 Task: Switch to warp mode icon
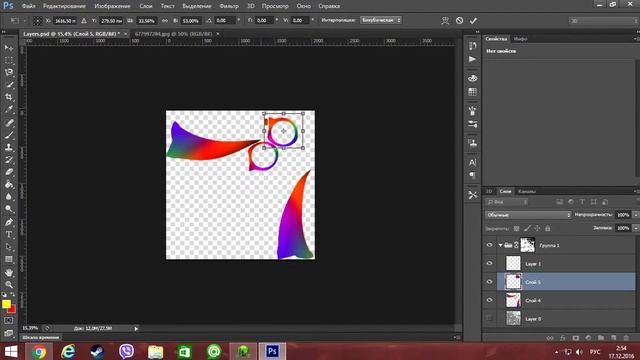(x=445, y=20)
